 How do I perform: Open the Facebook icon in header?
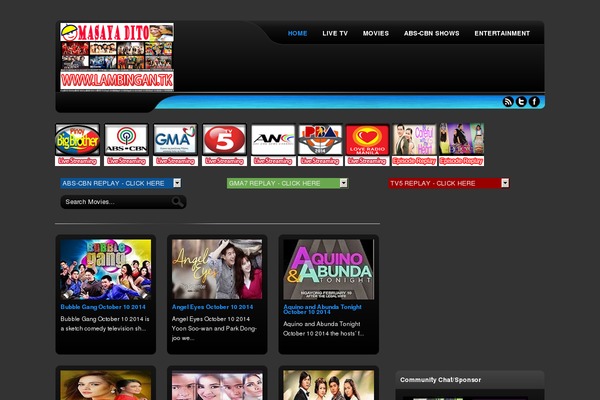(534, 101)
